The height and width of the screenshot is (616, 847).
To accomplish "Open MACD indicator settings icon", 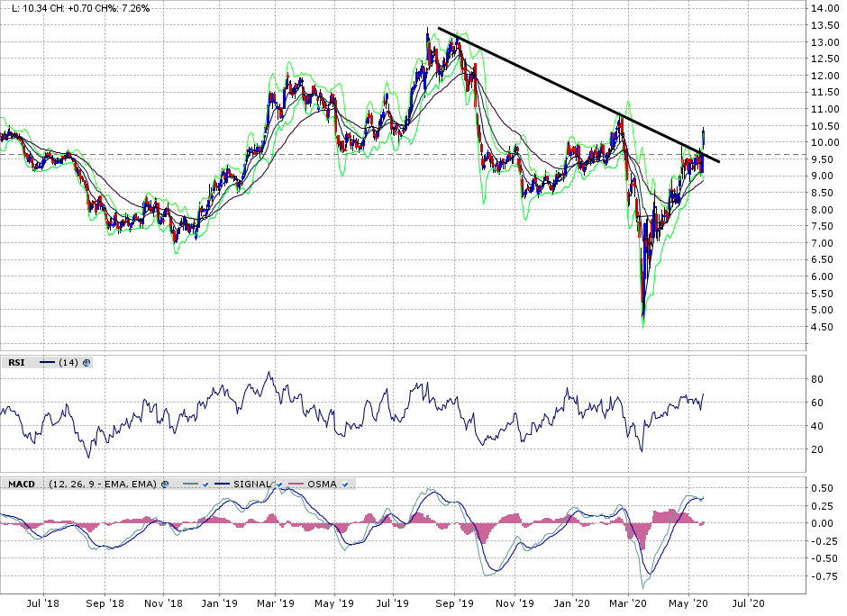I will point(165,485).
